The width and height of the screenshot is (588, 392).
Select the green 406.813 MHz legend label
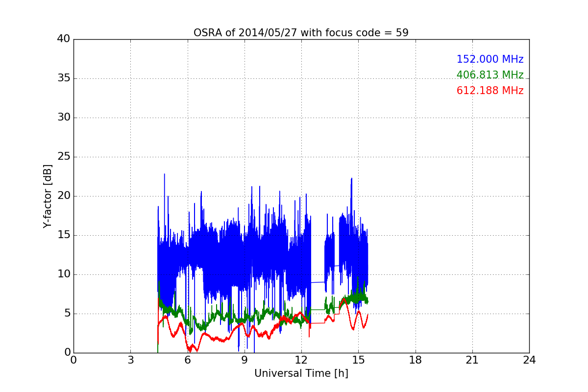tap(490, 75)
